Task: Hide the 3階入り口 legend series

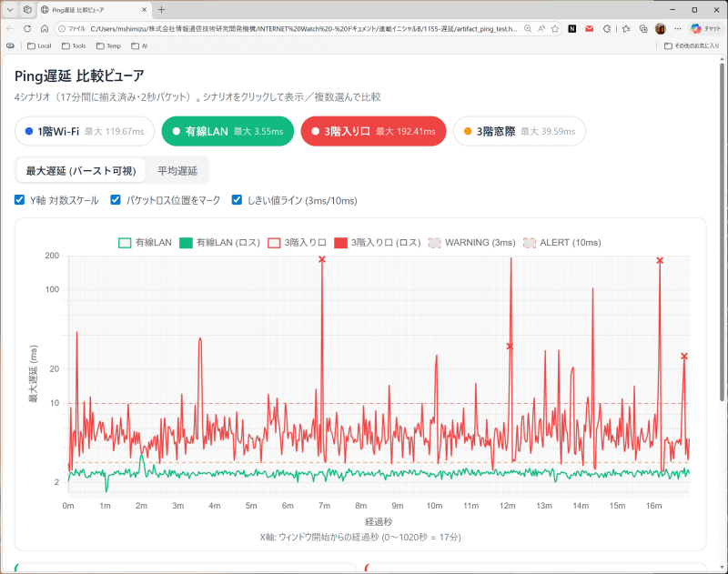Action: click(298, 243)
